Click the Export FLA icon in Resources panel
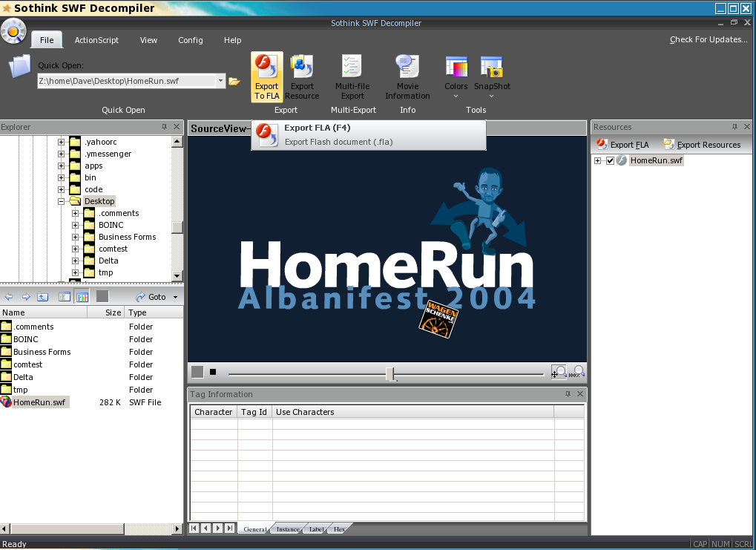The image size is (756, 550). coord(602,144)
